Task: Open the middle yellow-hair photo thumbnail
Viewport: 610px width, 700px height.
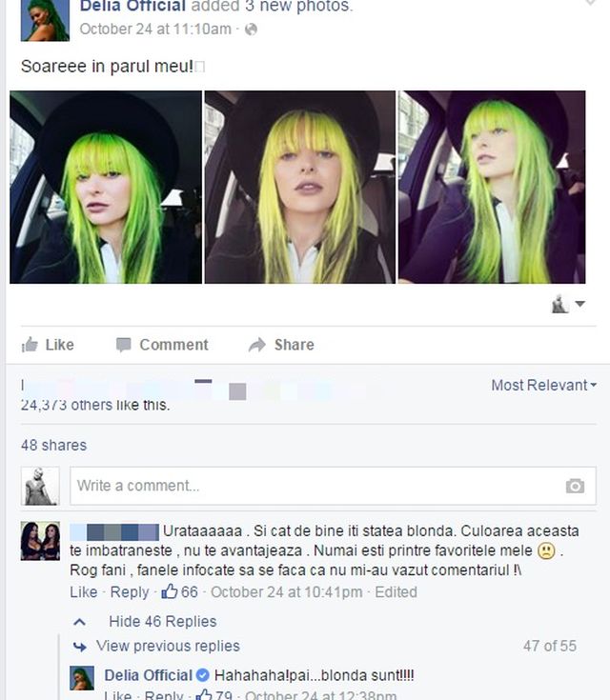Action: pyautogui.click(x=300, y=187)
